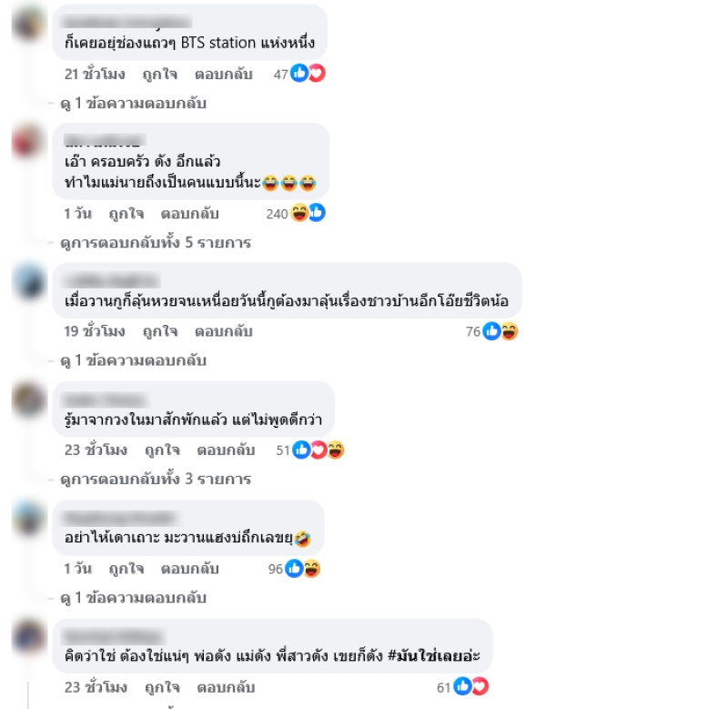Screen dimensions: 728x709
Task: Click the like reaction icon beside count 96
Action: click(x=294, y=568)
